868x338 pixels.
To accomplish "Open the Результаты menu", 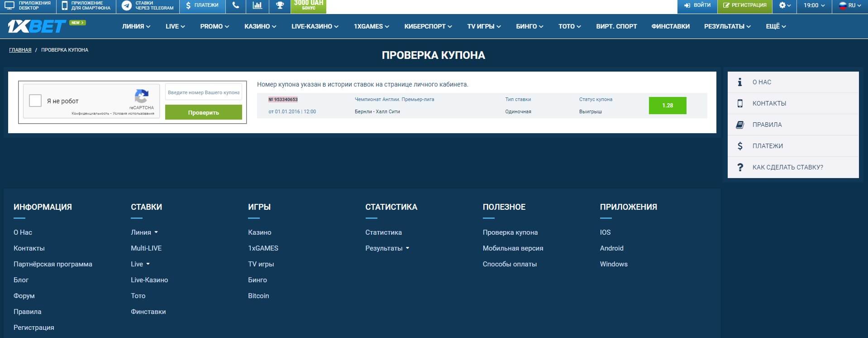I will click(727, 26).
